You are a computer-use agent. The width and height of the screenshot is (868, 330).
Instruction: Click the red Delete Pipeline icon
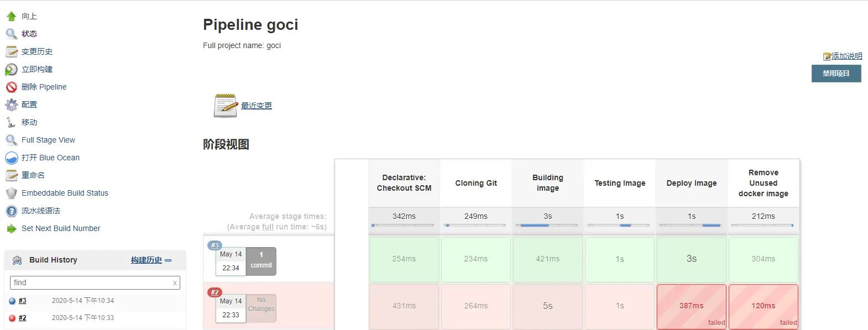point(11,87)
